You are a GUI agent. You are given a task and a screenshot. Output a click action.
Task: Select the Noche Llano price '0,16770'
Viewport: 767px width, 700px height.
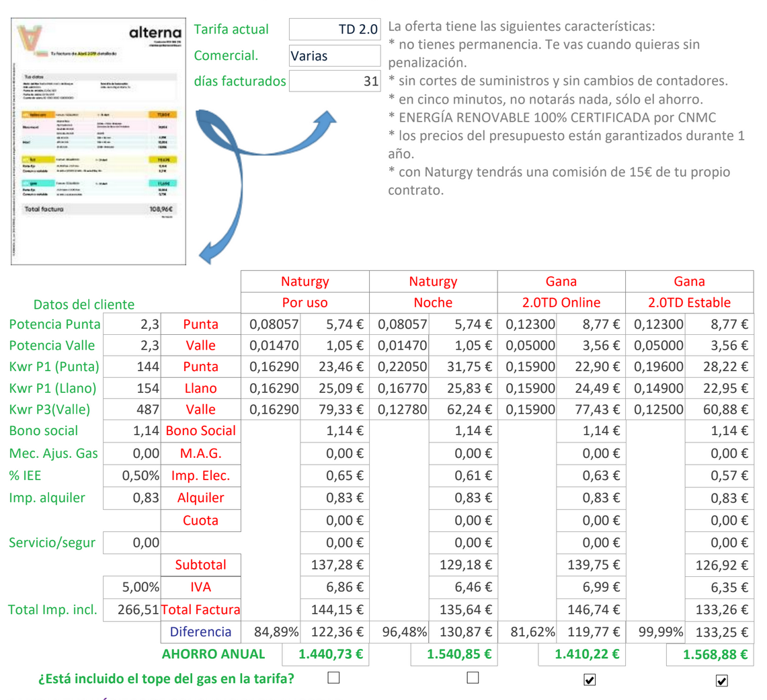399,389
